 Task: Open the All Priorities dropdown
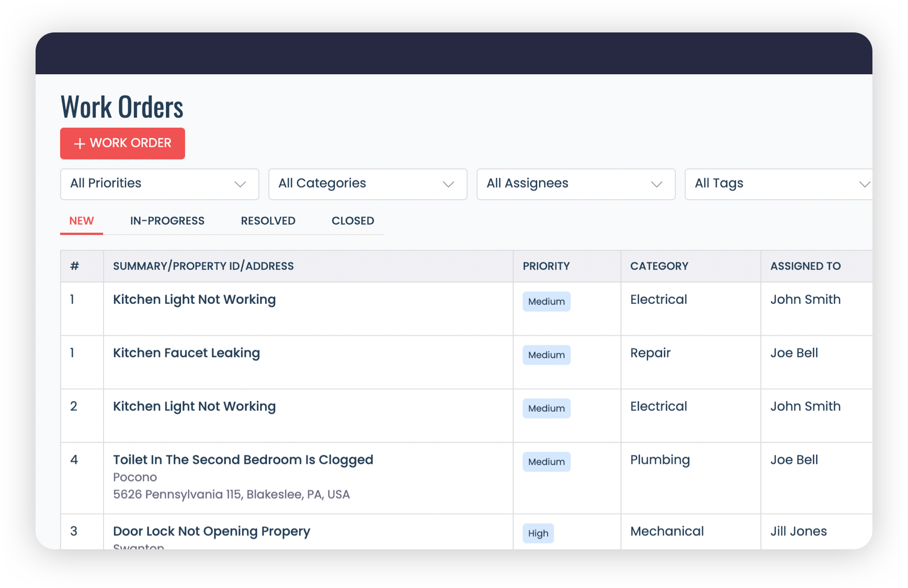click(x=160, y=184)
